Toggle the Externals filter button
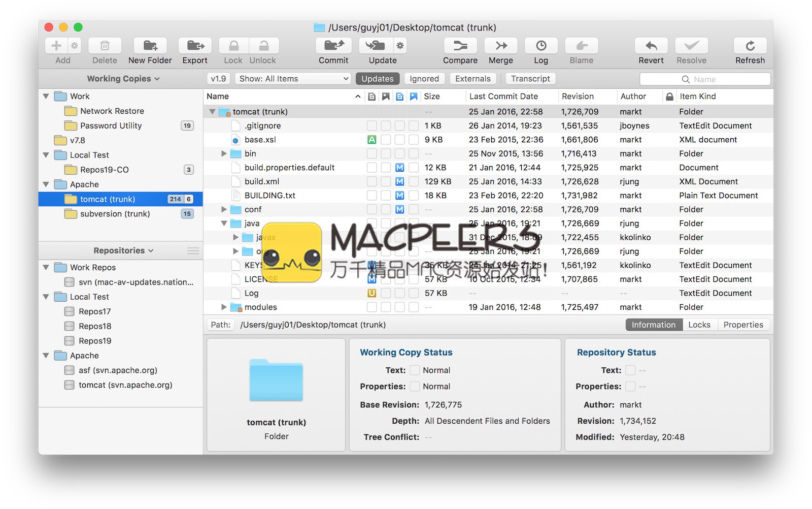 point(472,79)
